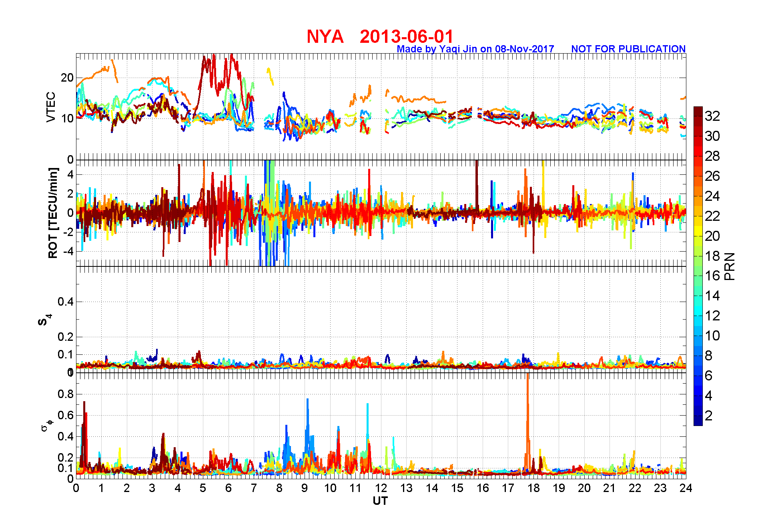Click the x-axis tick label 24
The width and height of the screenshot is (762, 532).
pos(686,488)
